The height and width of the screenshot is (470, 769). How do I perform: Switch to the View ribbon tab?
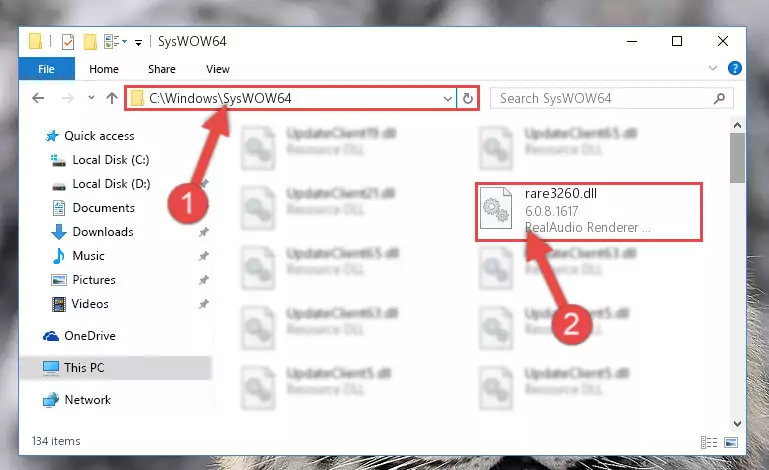(218, 69)
